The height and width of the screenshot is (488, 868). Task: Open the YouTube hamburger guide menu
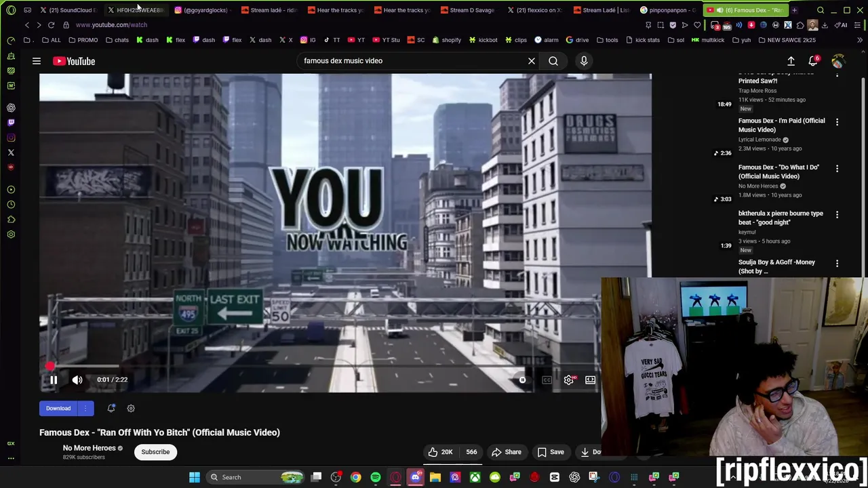(37, 61)
